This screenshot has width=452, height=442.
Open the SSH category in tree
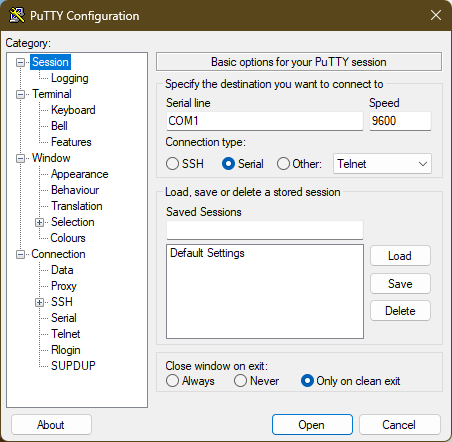(x=62, y=302)
